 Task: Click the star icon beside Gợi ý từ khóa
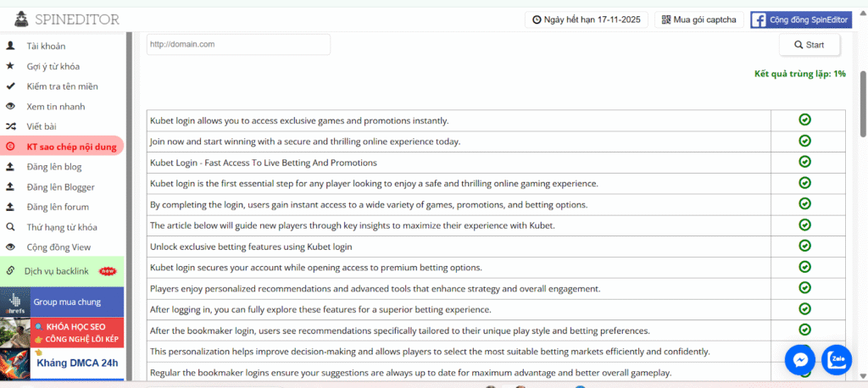(x=10, y=66)
